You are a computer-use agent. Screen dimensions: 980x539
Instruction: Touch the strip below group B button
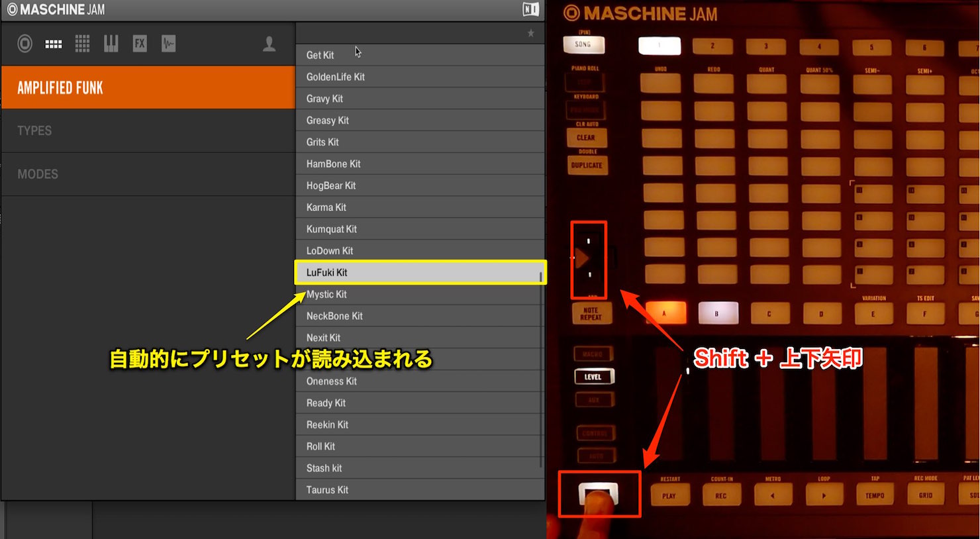pos(720,404)
